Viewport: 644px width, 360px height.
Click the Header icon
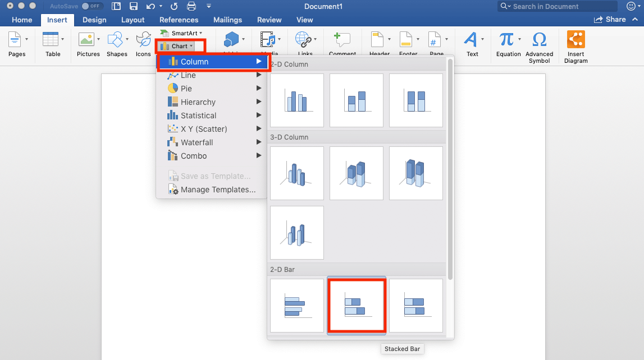[377, 40]
